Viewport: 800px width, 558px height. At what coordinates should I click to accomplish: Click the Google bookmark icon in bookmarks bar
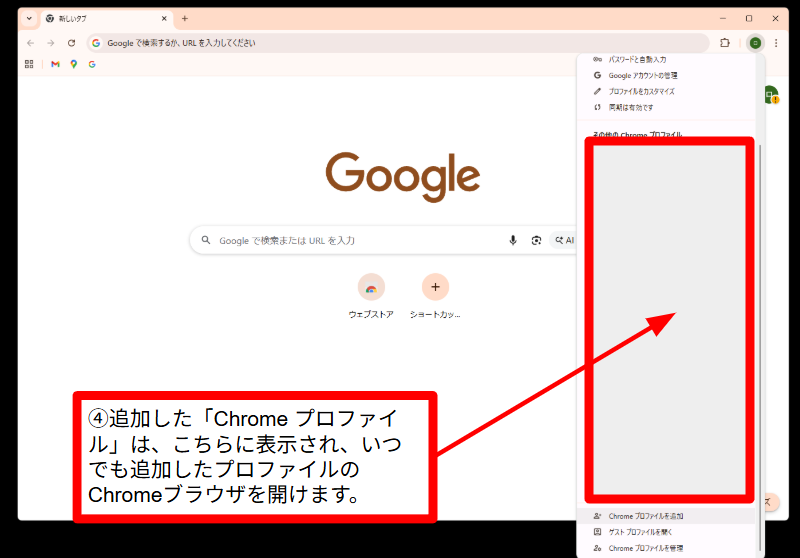[x=92, y=64]
